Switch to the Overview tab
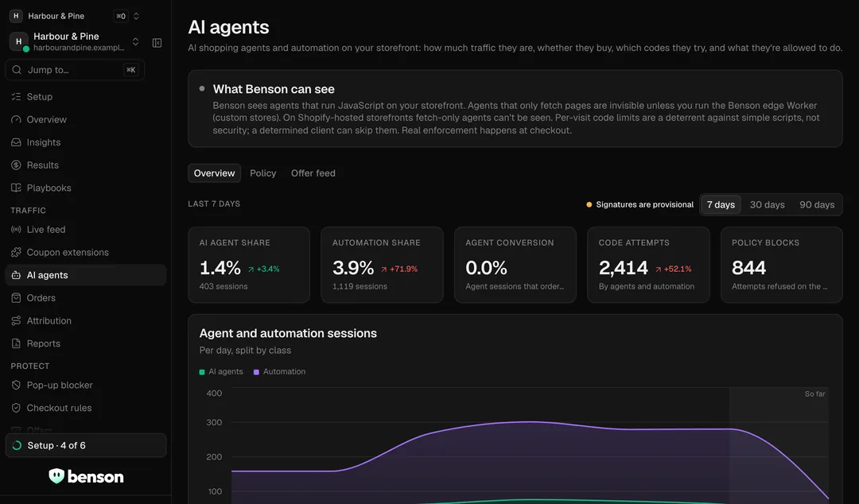 tap(214, 173)
